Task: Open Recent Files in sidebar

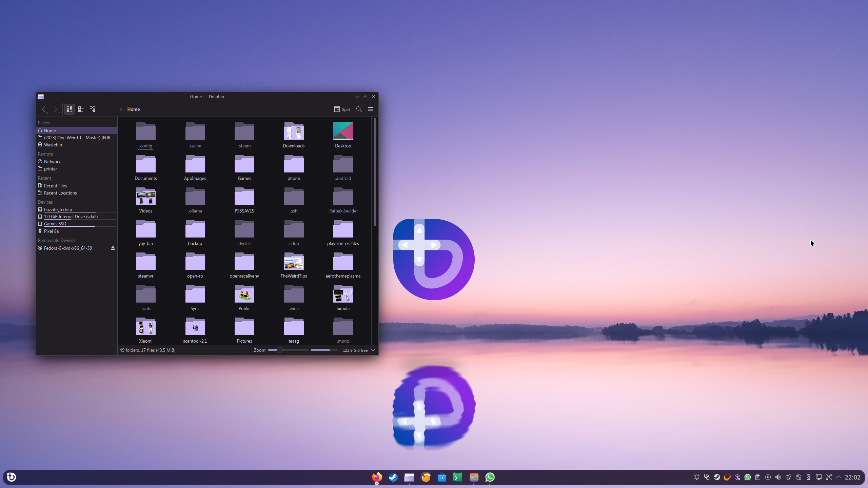Action: tap(55, 186)
